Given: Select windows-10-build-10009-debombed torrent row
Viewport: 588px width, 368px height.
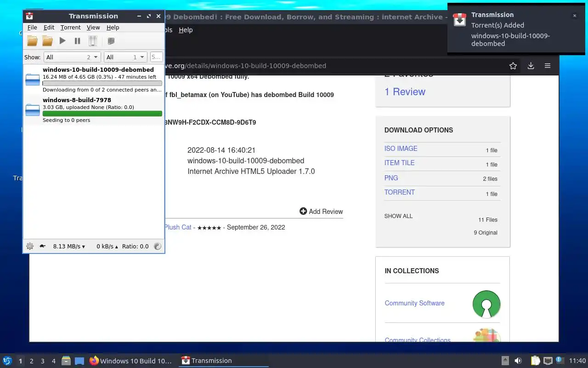Looking at the screenshot, I should click(x=94, y=80).
